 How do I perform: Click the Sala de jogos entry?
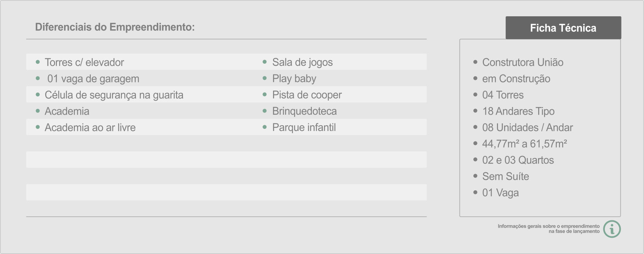(302, 62)
